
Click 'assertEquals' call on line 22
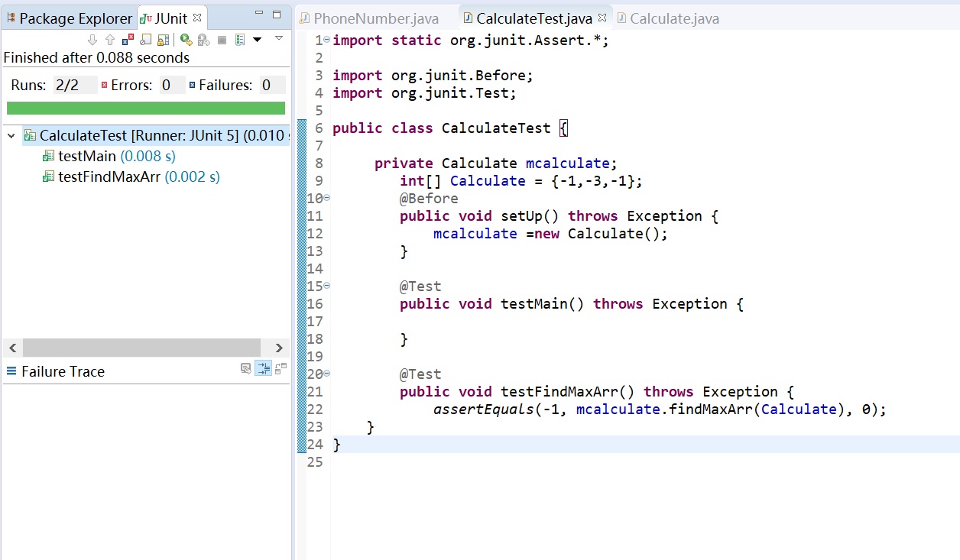click(x=484, y=409)
